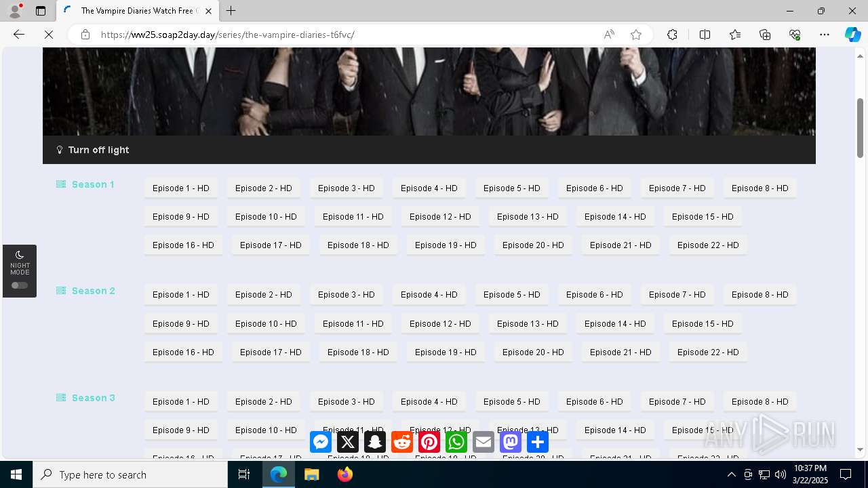Open Copilot sidebar
The height and width of the screenshot is (488, 868).
(x=852, y=35)
